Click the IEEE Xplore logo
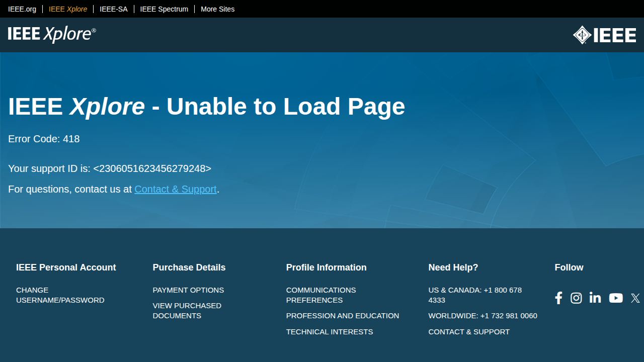The image size is (644, 362). tap(52, 34)
